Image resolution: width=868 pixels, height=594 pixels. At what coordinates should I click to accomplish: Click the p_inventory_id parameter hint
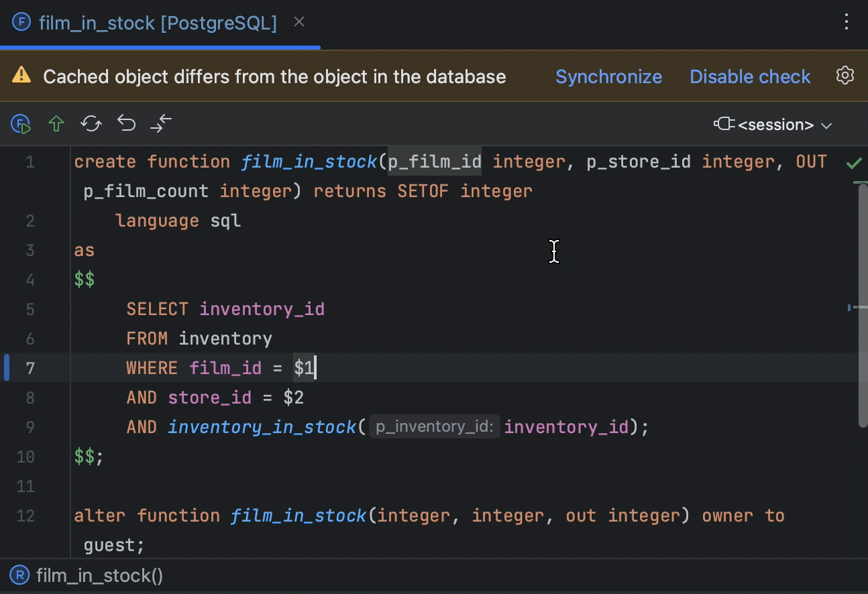434,427
